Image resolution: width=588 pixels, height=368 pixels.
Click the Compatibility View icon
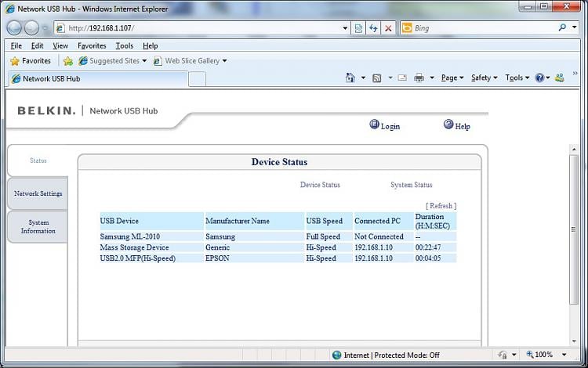(358, 28)
